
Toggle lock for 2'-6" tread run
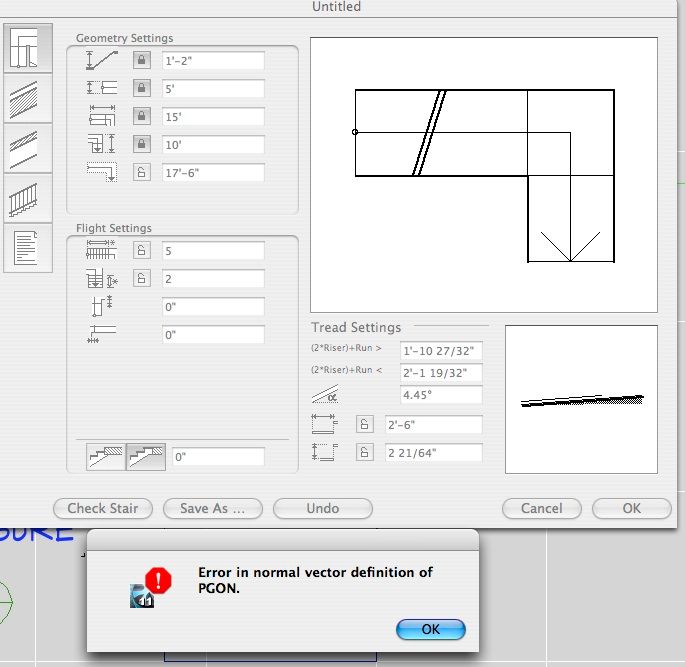pyautogui.click(x=365, y=424)
